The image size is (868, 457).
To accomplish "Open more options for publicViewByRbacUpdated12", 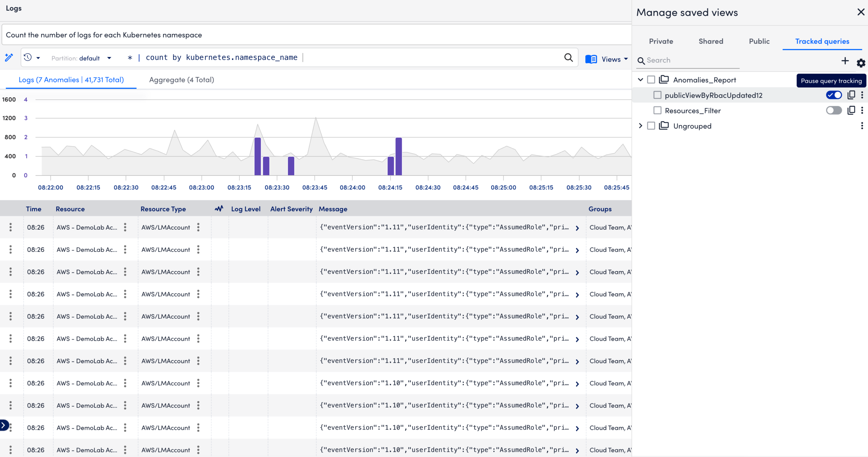I will tap(862, 95).
